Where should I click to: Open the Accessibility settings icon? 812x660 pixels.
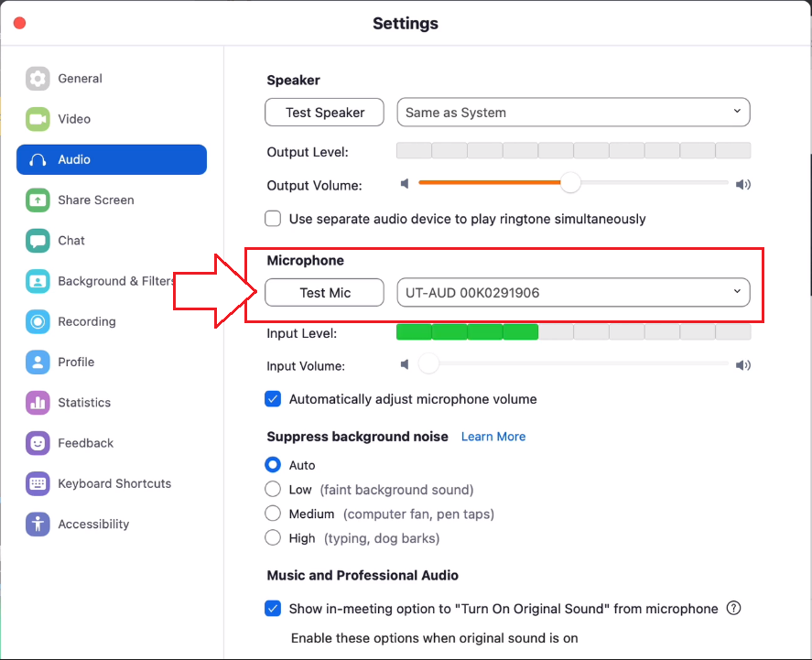(x=38, y=524)
